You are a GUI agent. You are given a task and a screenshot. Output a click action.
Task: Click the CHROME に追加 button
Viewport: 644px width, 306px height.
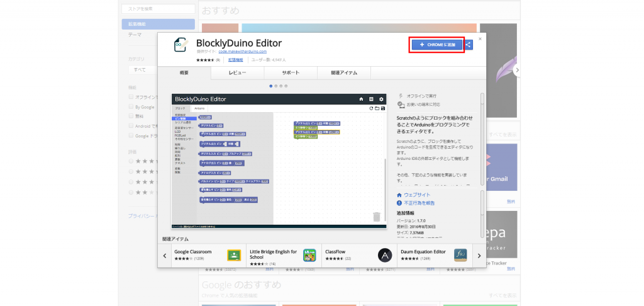pyautogui.click(x=437, y=45)
